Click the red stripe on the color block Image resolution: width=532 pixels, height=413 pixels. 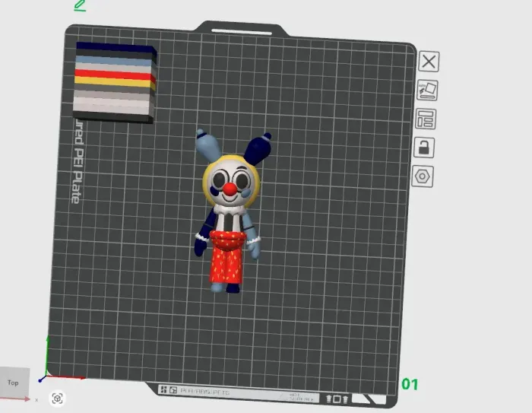point(114,75)
